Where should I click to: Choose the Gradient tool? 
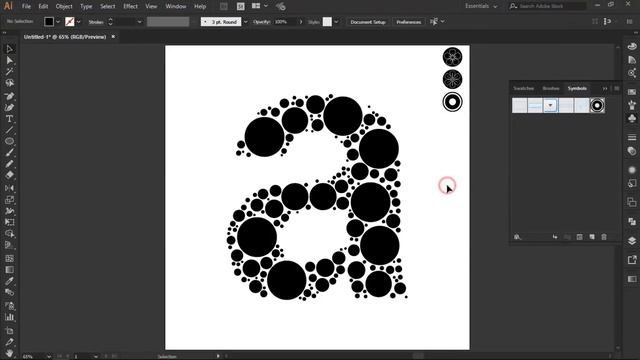9,270
